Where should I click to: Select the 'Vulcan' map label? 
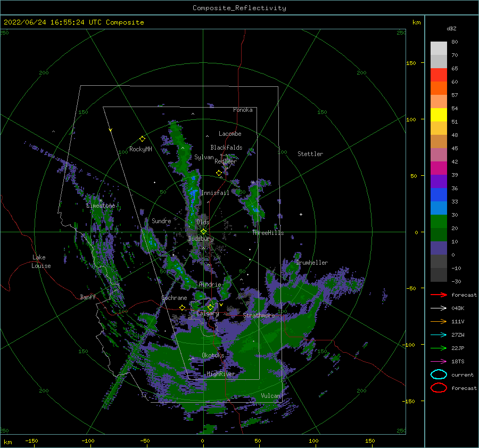(x=271, y=396)
